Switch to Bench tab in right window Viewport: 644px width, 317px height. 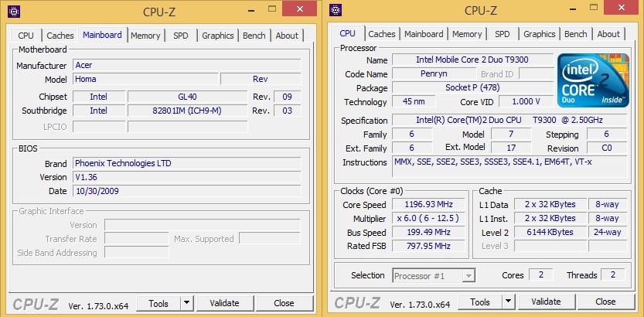[x=575, y=34]
